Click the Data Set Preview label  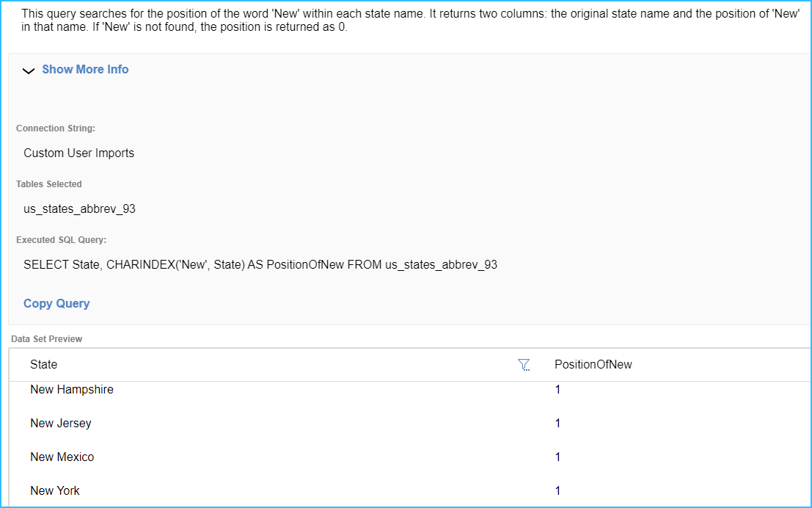click(47, 339)
